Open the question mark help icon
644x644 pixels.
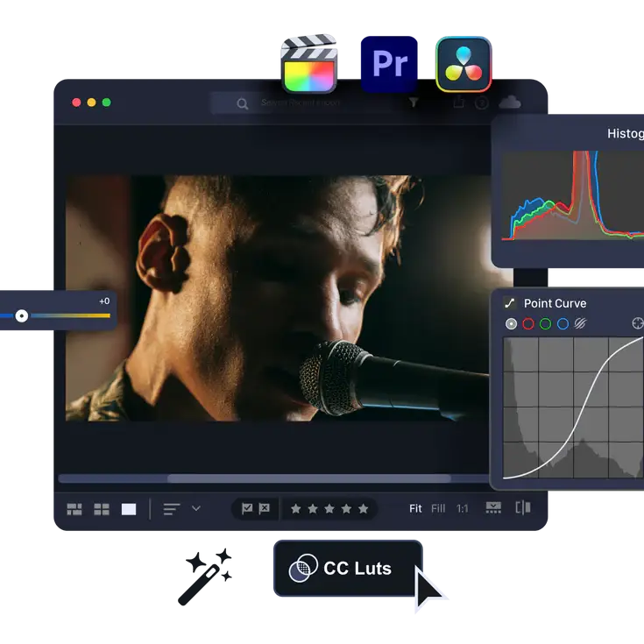click(x=482, y=103)
